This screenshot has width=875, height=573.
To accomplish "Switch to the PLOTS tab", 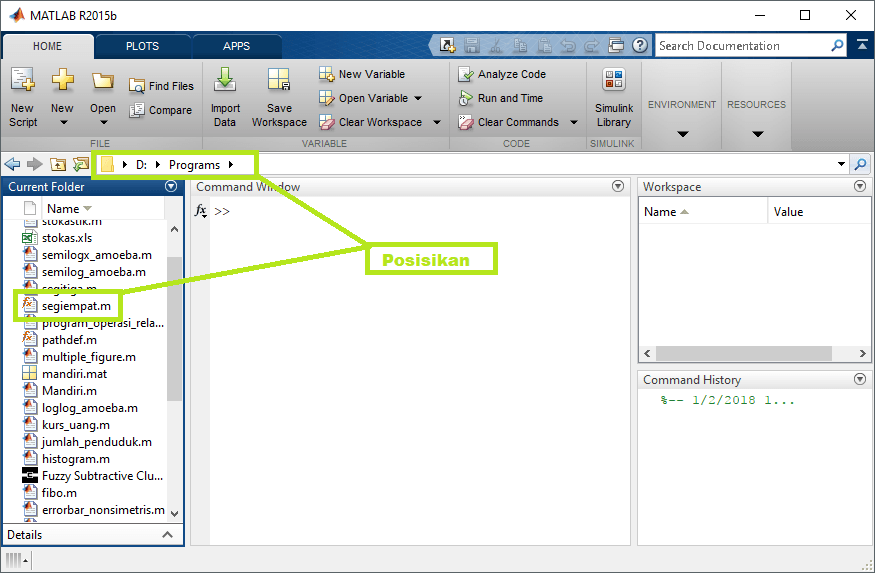I will pos(142,46).
